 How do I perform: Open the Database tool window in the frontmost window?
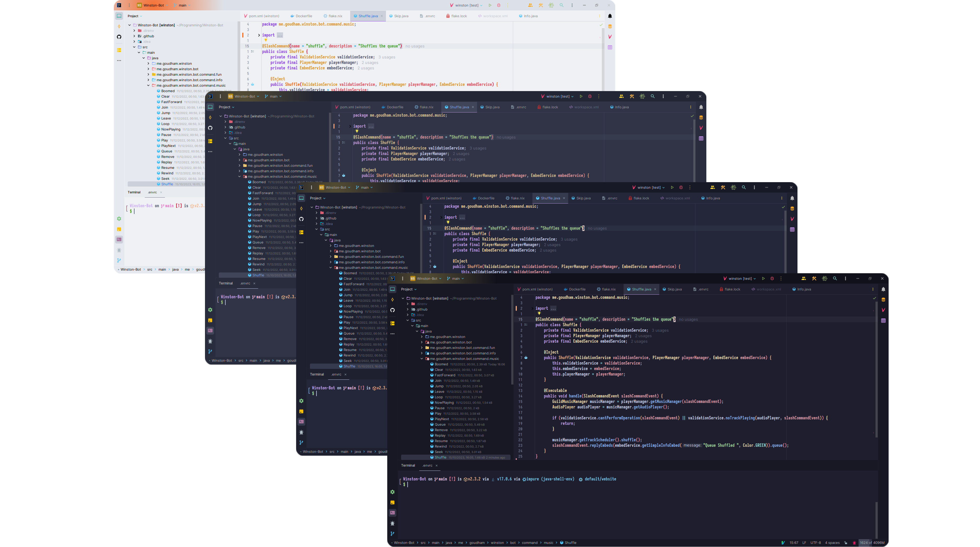click(883, 300)
